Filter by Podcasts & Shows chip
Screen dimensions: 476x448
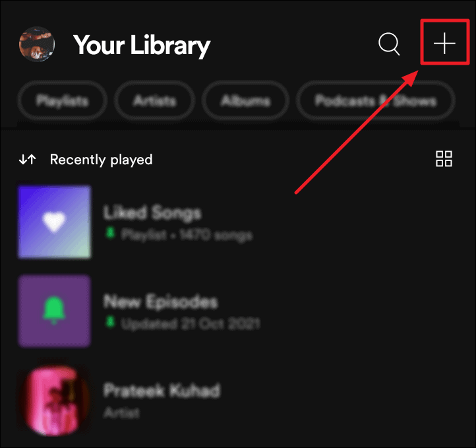pos(376,100)
